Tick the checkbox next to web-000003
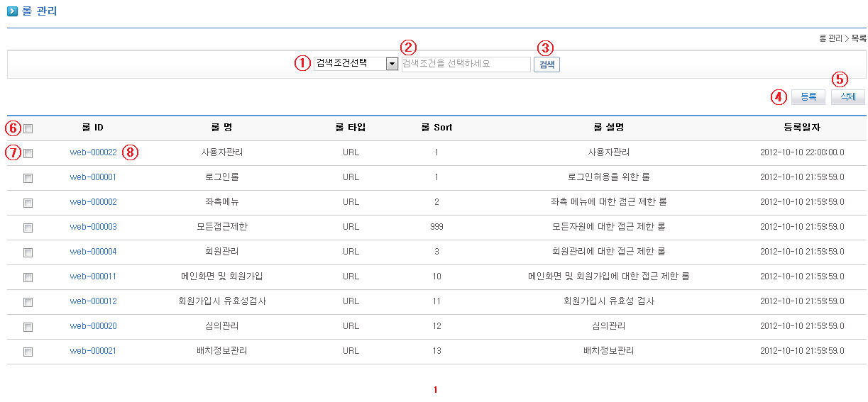 pyautogui.click(x=28, y=228)
